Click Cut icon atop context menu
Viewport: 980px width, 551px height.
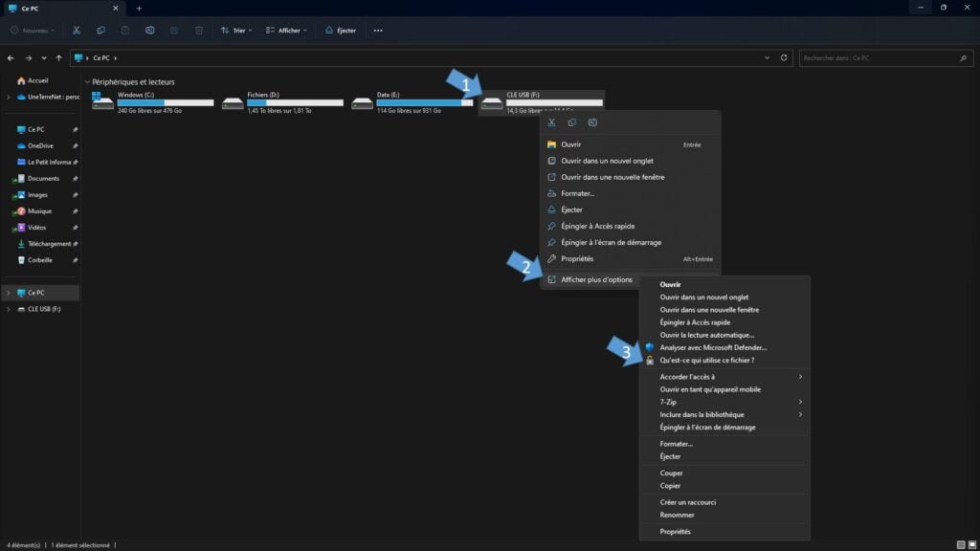551,122
